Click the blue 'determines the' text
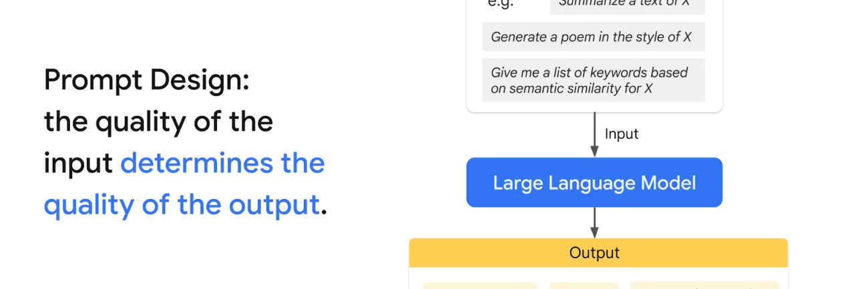This screenshot has width=868, height=289. coord(222,164)
